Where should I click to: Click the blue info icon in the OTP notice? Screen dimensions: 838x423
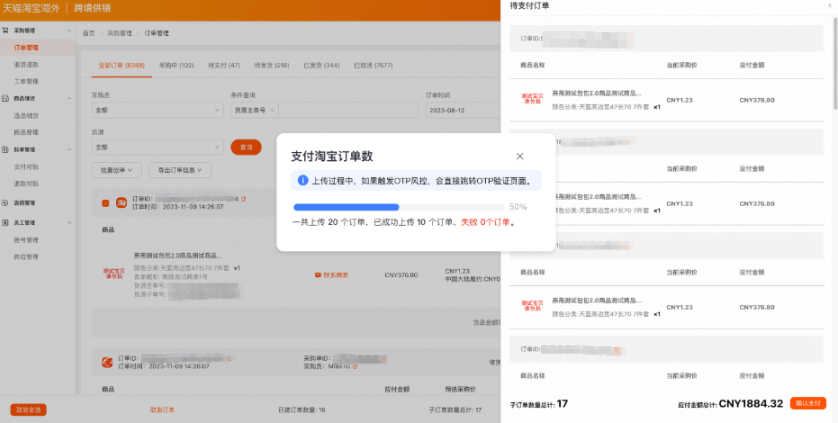[302, 181]
